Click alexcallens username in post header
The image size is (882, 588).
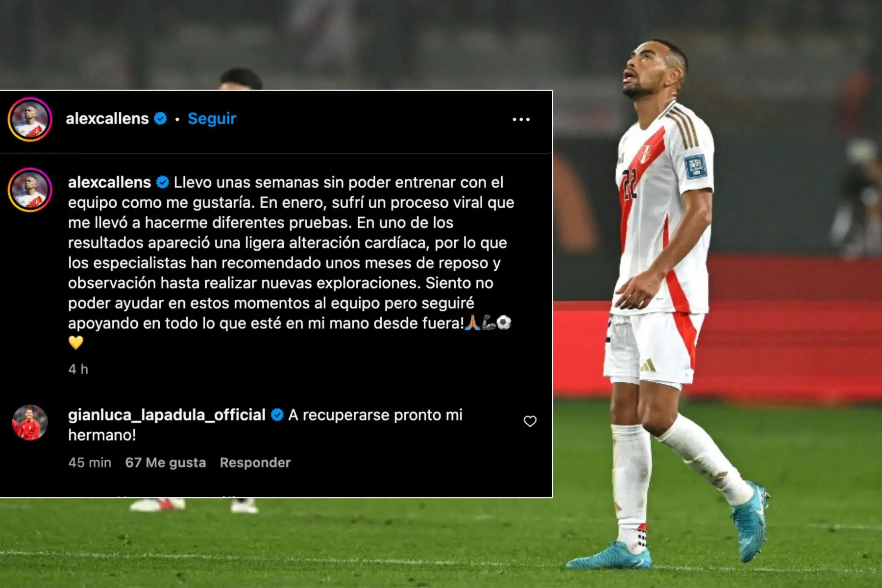107,119
